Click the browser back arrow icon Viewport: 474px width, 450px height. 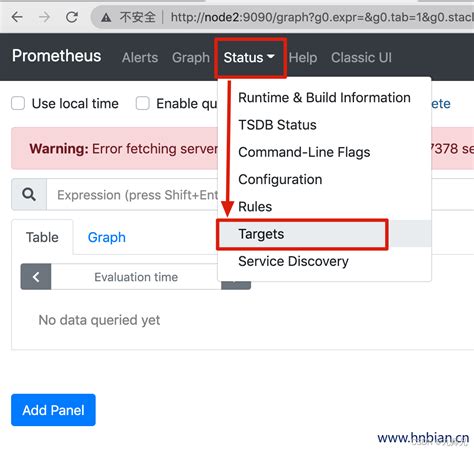point(17,17)
